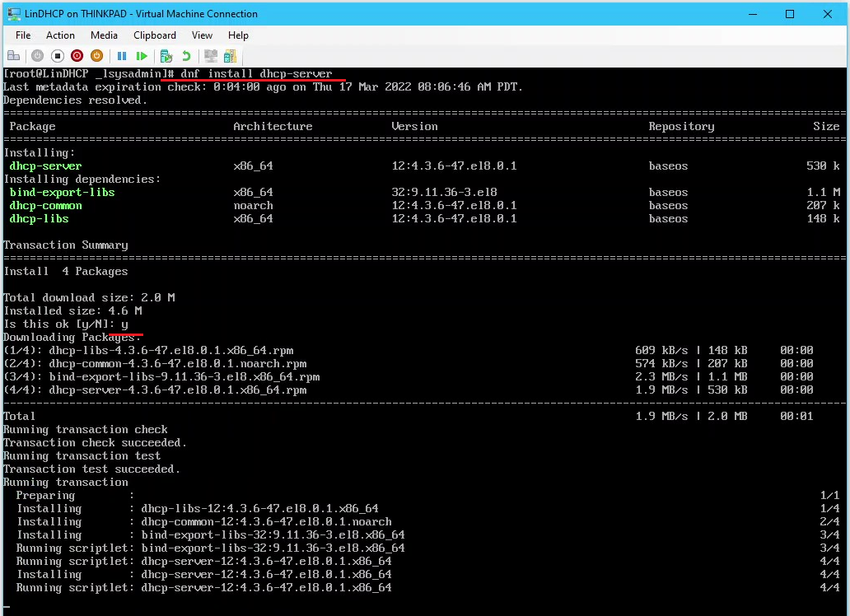Click the greyed-out Start power icon

pyautogui.click(x=37, y=56)
